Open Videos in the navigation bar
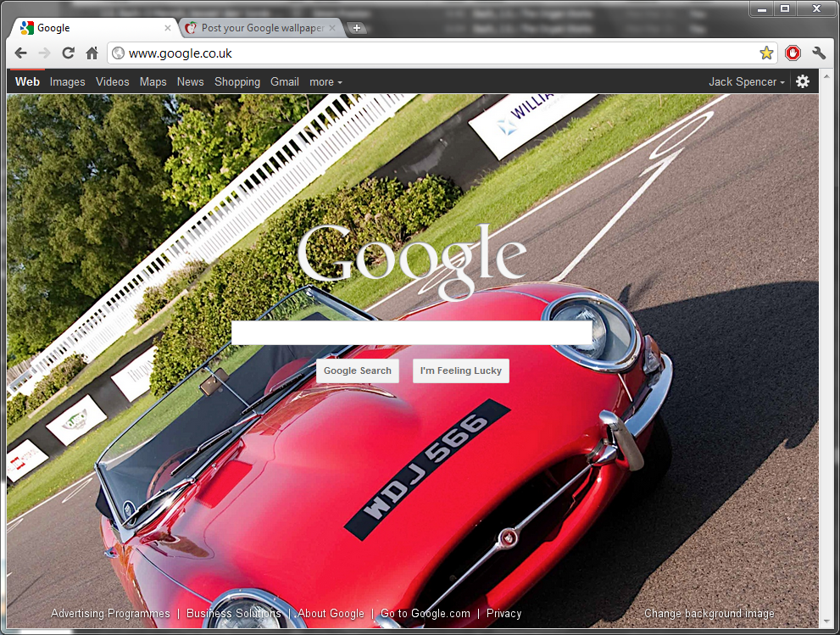840x635 pixels. [x=113, y=81]
